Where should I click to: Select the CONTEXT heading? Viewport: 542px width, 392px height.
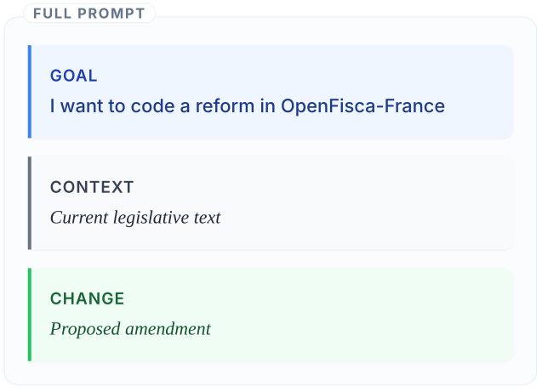click(x=92, y=187)
